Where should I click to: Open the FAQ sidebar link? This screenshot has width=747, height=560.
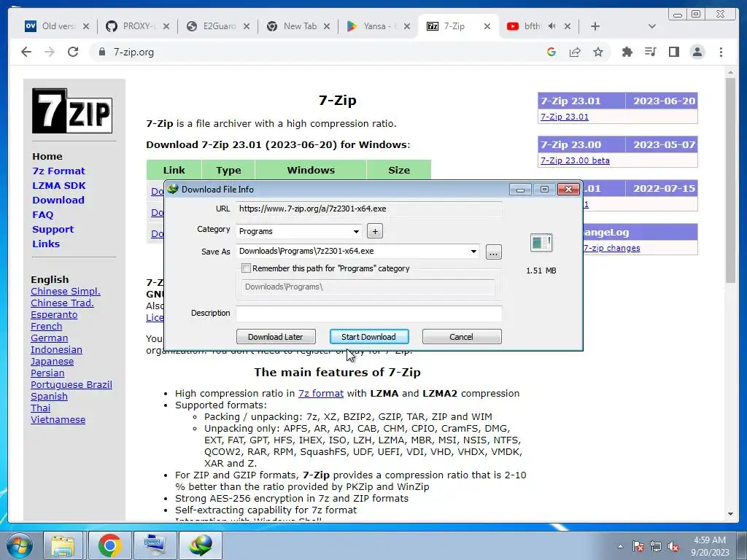tap(42, 215)
